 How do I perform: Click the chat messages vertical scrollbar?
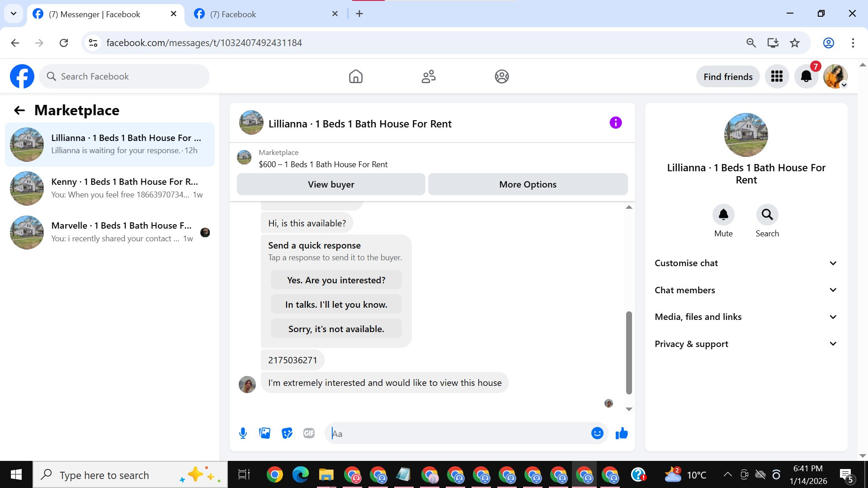[628, 352]
